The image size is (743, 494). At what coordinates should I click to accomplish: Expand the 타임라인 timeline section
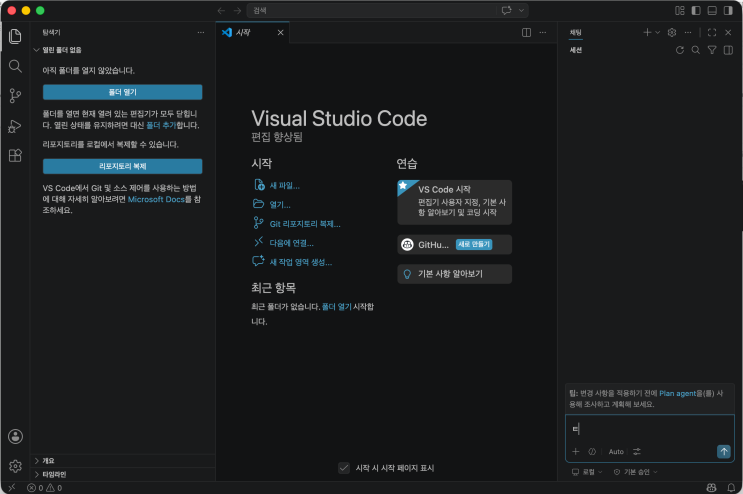click(123, 474)
